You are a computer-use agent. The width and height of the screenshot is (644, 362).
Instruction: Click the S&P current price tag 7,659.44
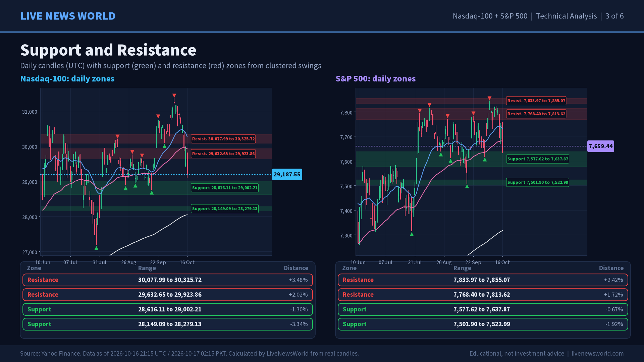[x=601, y=146]
